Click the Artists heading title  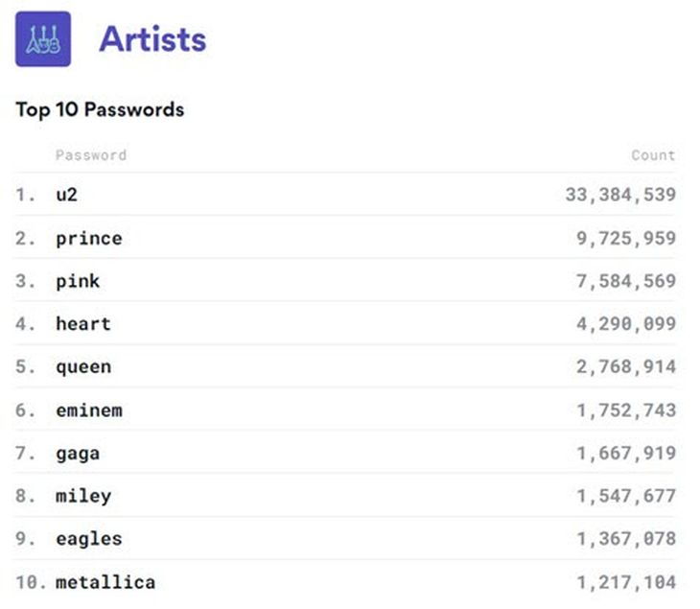pos(152,39)
